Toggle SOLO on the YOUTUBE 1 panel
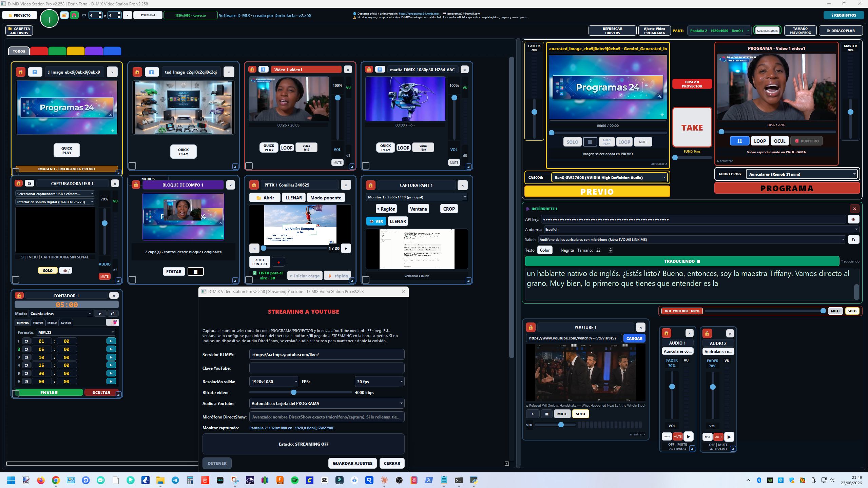Screen dimensions: 868x488 [580, 414]
